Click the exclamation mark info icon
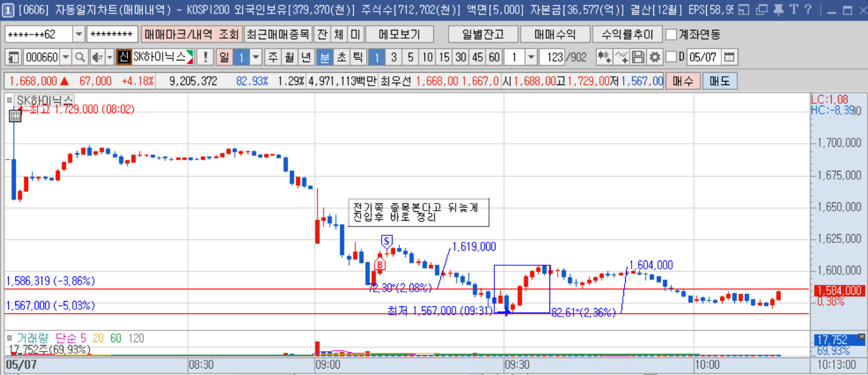Screen dimensions: 868x375 tap(205, 58)
